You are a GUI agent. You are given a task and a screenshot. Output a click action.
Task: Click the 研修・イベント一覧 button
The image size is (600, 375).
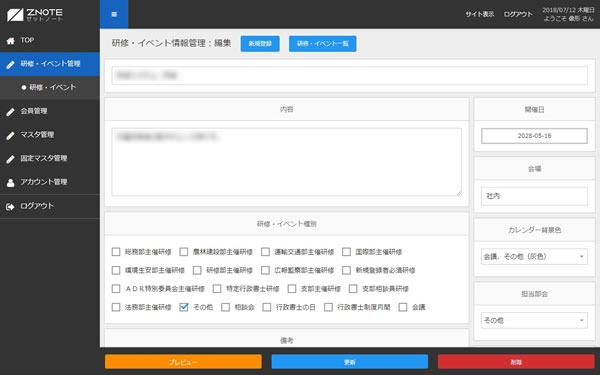323,44
